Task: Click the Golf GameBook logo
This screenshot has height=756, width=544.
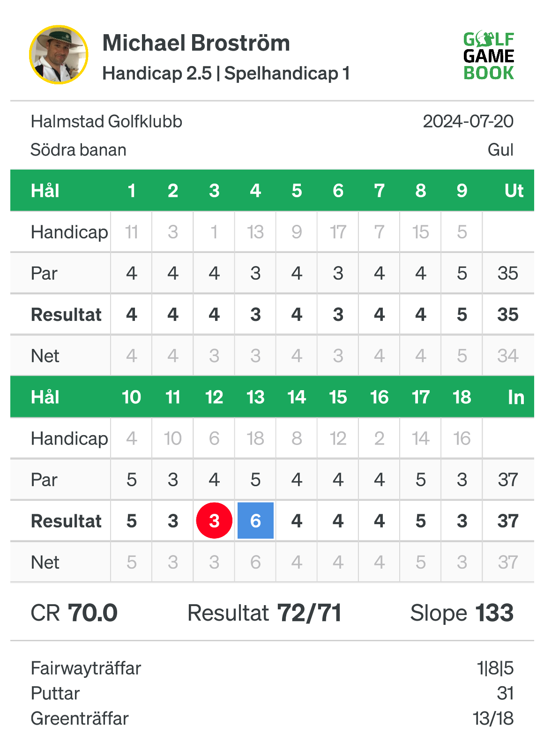Action: pos(489,56)
